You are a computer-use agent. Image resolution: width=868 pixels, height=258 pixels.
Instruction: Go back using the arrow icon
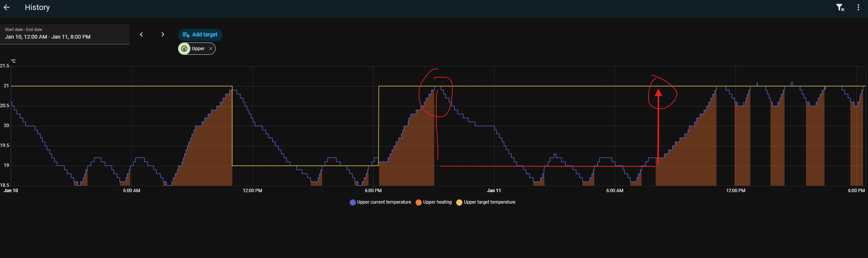[7, 7]
